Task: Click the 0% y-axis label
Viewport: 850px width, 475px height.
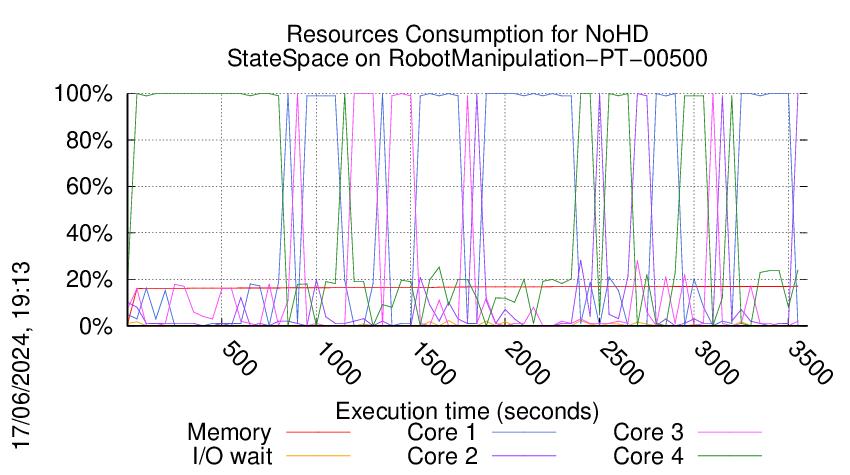Action: pyautogui.click(x=96, y=326)
